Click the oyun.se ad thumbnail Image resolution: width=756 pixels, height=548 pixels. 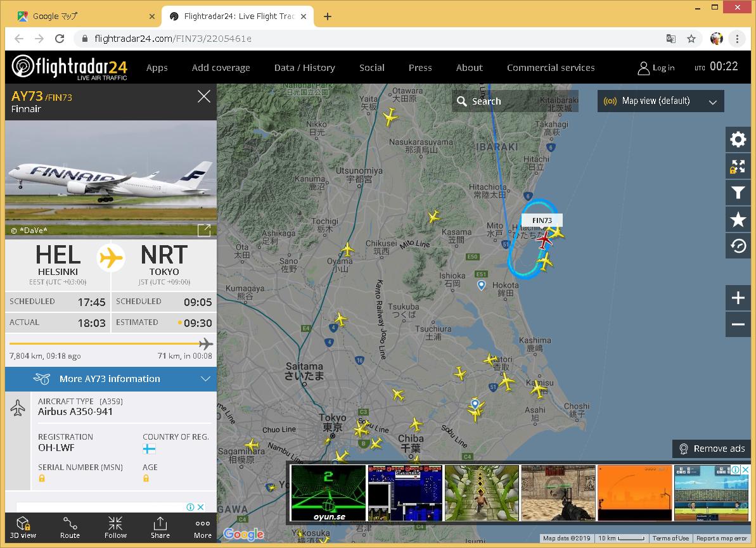coord(328,493)
